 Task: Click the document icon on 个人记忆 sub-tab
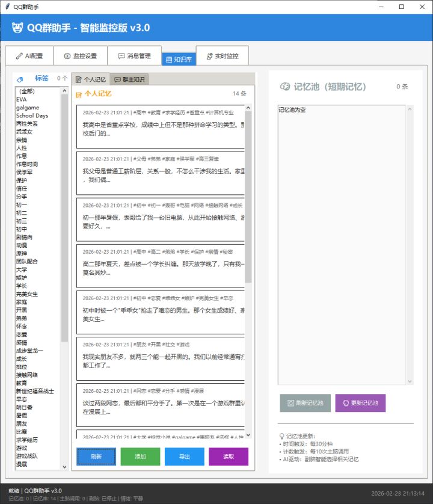tap(78, 80)
